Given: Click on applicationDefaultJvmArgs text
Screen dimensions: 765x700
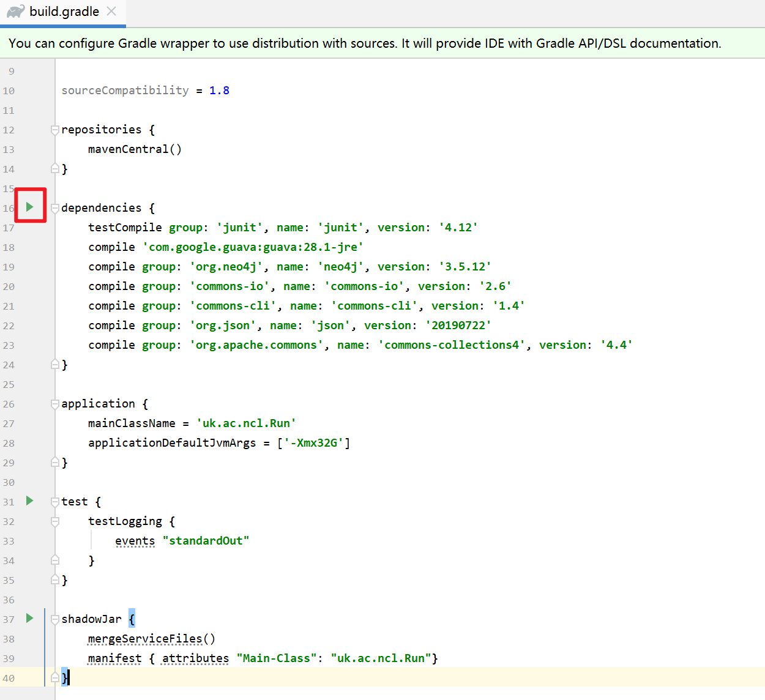Looking at the screenshot, I should [x=172, y=443].
